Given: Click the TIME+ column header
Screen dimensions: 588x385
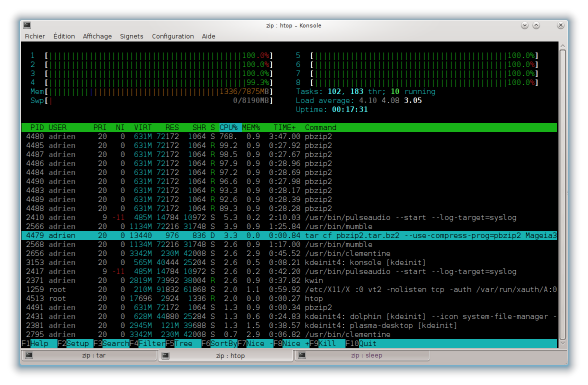Looking at the screenshot, I should click(x=284, y=127).
